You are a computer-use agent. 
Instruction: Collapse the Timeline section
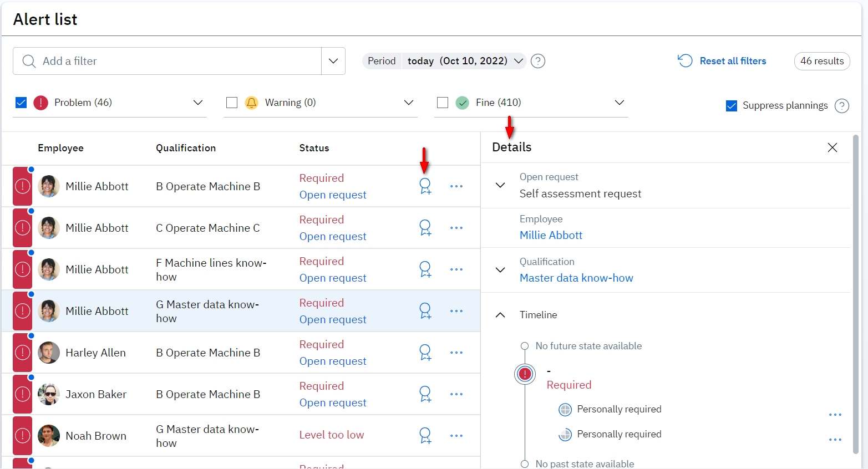tap(500, 315)
